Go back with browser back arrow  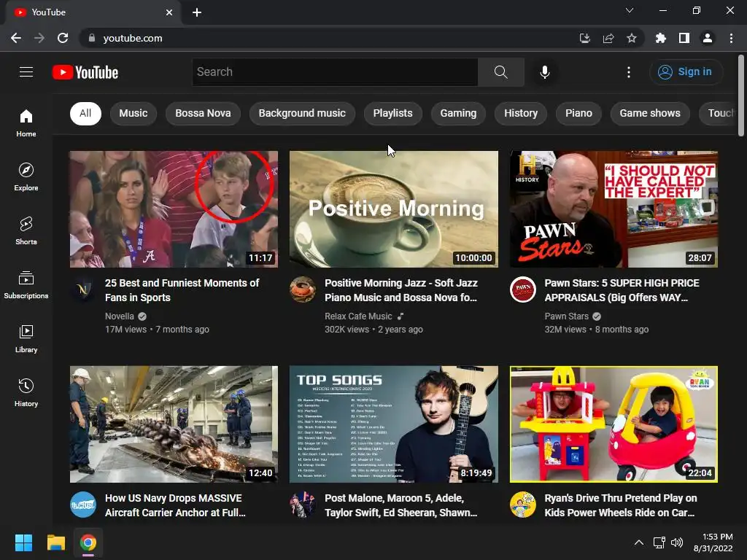16,38
